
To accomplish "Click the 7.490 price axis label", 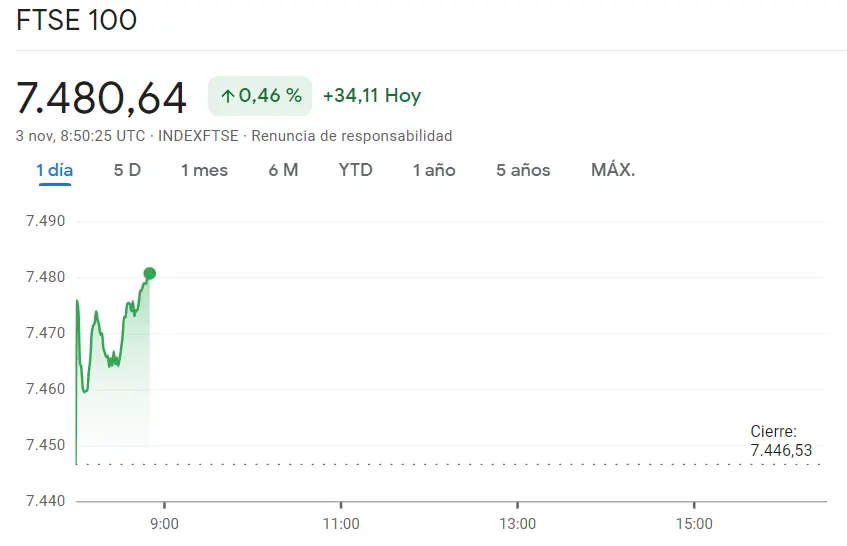I will 45,221.
